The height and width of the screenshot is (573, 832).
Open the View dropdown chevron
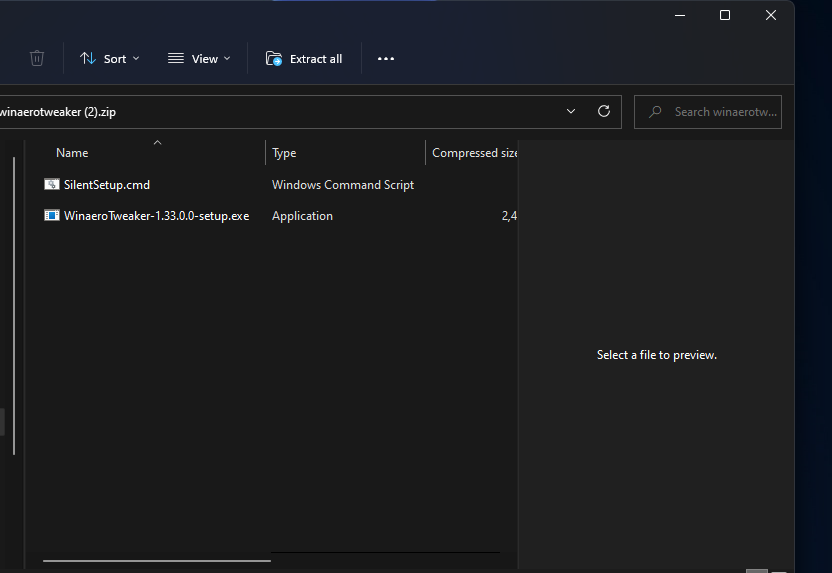click(x=227, y=59)
